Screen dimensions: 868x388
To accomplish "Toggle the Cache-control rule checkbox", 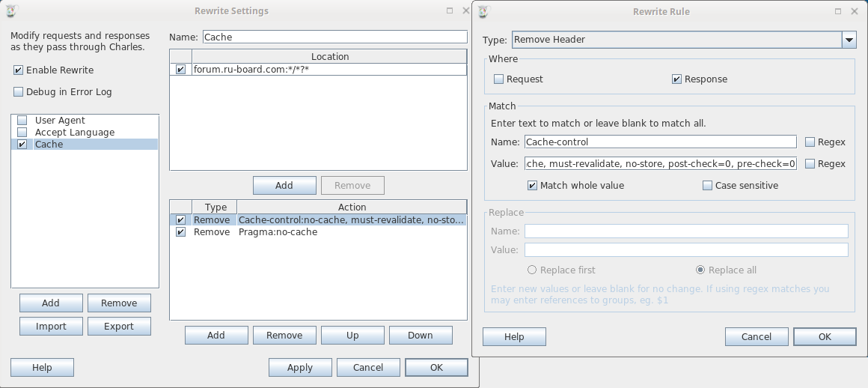I will [x=180, y=220].
